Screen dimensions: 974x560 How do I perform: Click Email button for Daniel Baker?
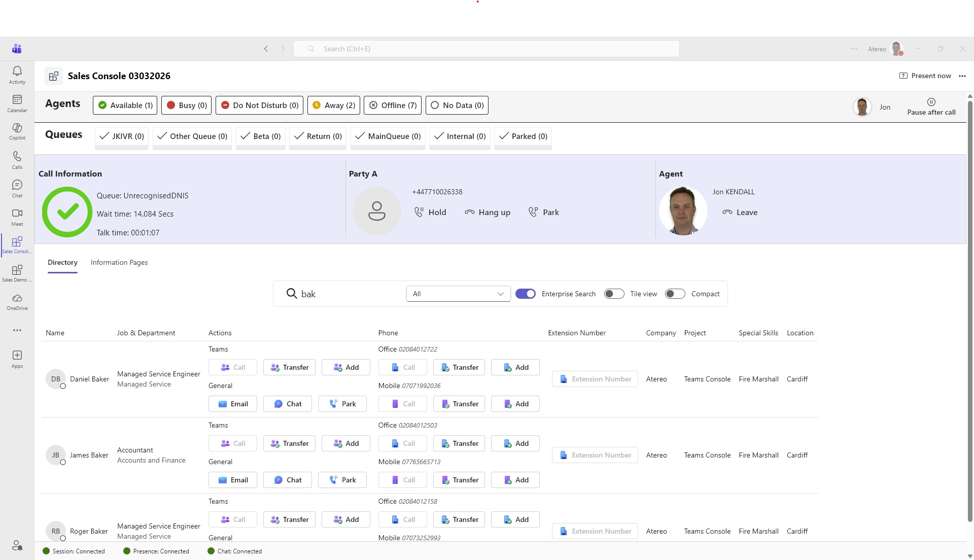pyautogui.click(x=233, y=404)
